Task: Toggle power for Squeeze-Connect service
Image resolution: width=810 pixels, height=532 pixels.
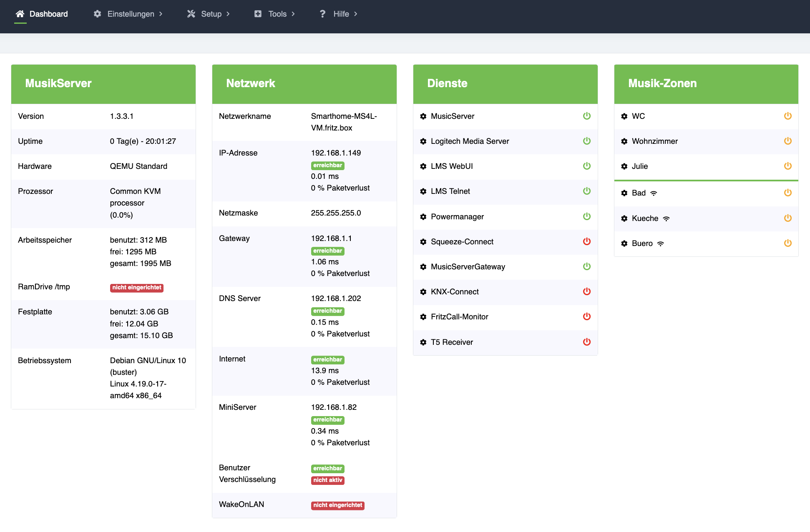Action: (586, 241)
